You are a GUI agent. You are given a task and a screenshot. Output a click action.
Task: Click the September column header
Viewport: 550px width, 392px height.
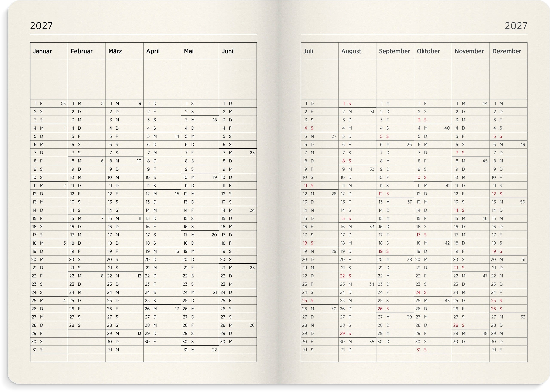tap(394, 51)
